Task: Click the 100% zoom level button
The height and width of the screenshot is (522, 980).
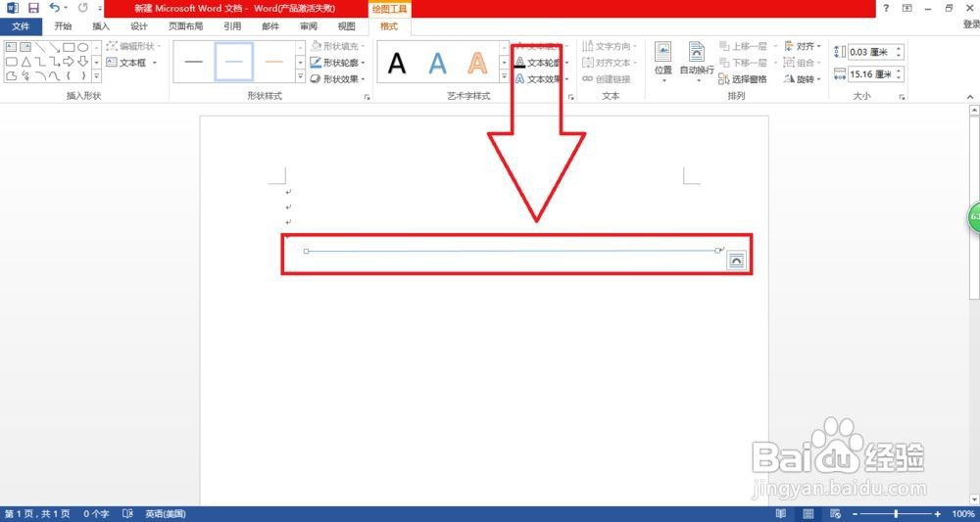Action: [962, 514]
